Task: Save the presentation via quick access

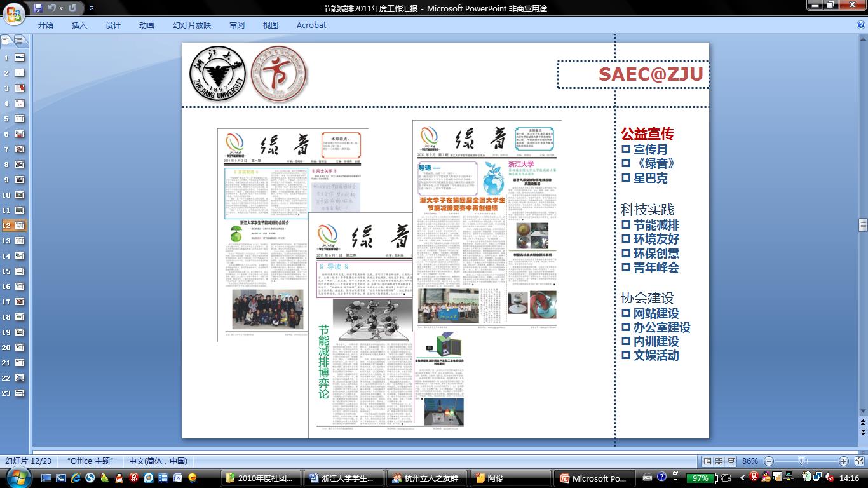Action: pyautogui.click(x=38, y=8)
